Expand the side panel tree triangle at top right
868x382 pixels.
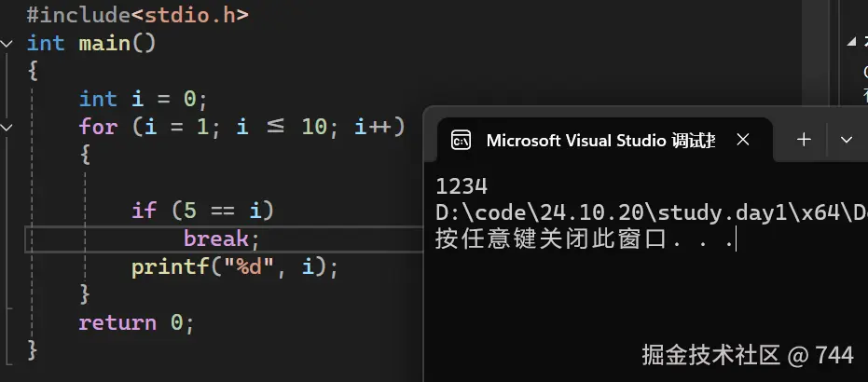851,42
